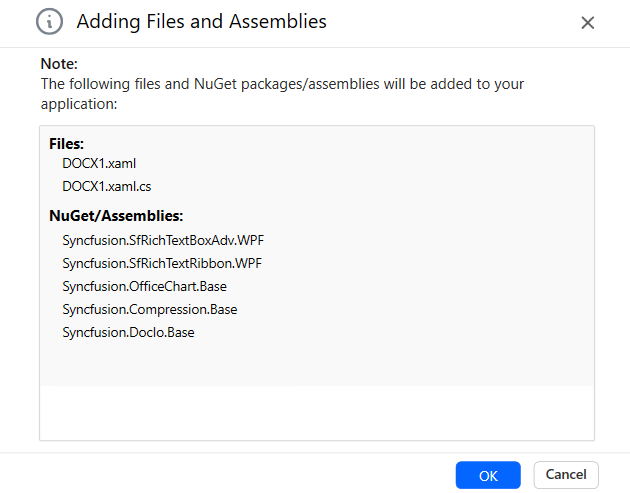Click the NuGet/Assemblies: heading
This screenshot has width=630, height=493.
[116, 216]
